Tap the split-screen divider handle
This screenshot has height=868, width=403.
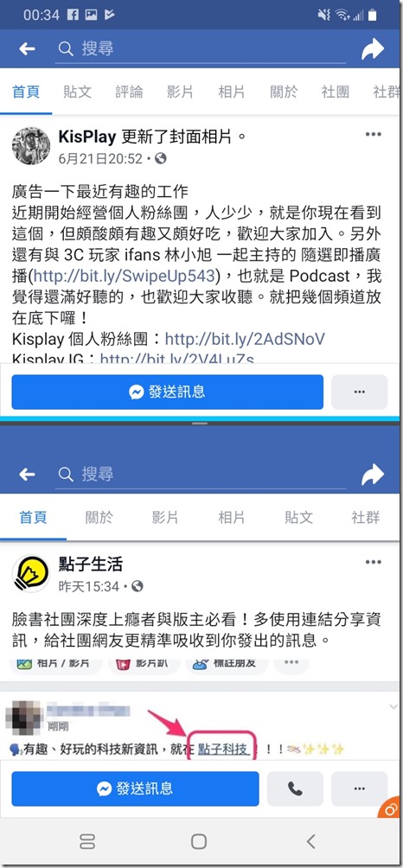(199, 423)
